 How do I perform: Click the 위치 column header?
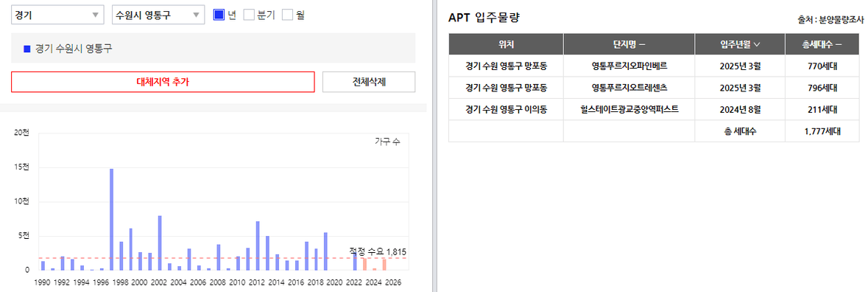pos(506,44)
